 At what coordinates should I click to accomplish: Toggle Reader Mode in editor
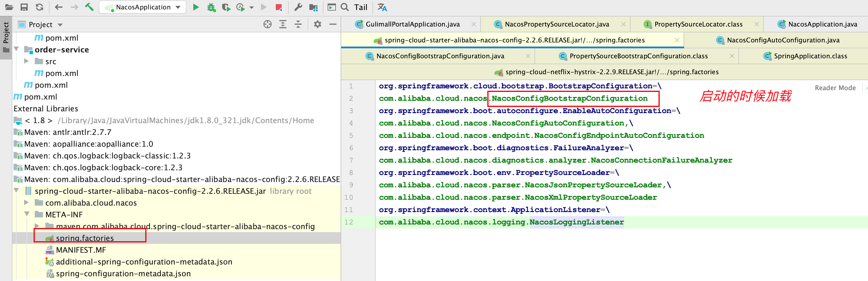point(835,88)
